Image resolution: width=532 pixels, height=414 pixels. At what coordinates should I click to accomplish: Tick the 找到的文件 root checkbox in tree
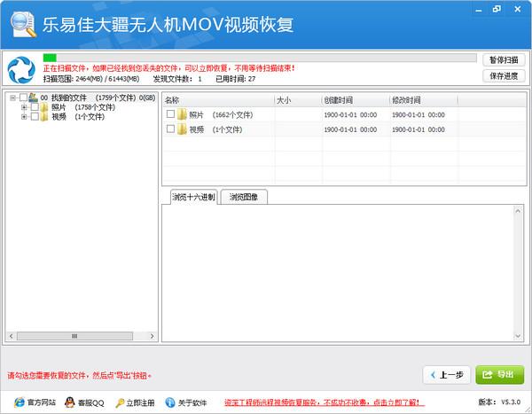click(x=23, y=98)
